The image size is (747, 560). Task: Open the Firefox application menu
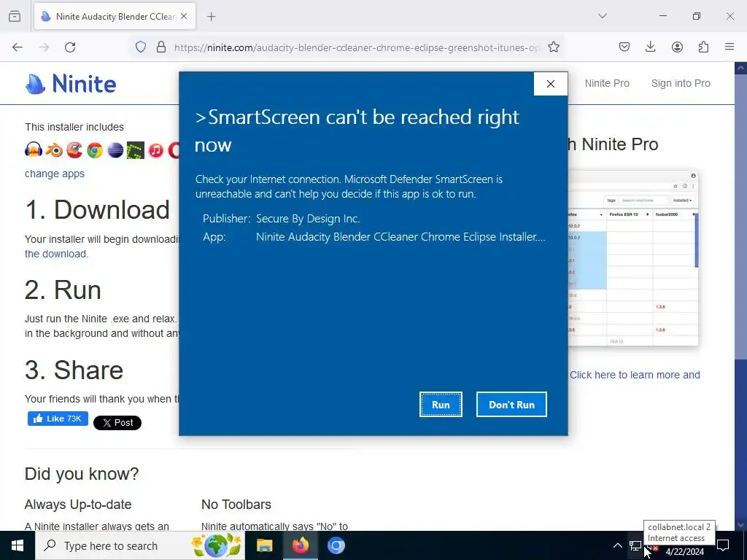[x=729, y=47]
